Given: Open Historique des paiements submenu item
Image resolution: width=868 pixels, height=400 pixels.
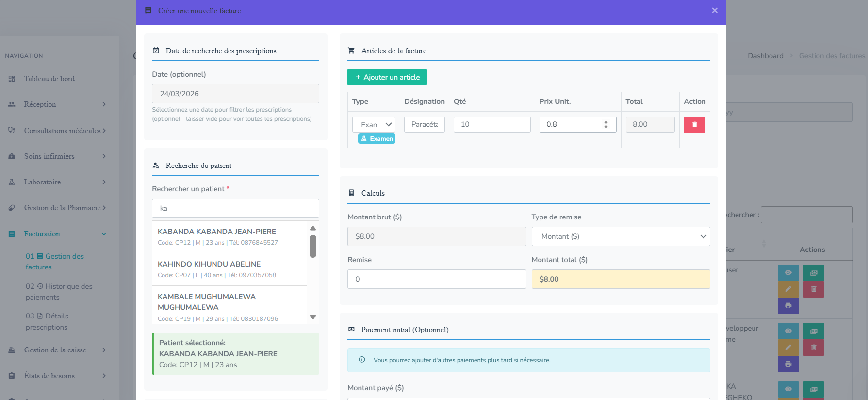Looking at the screenshot, I should point(59,292).
